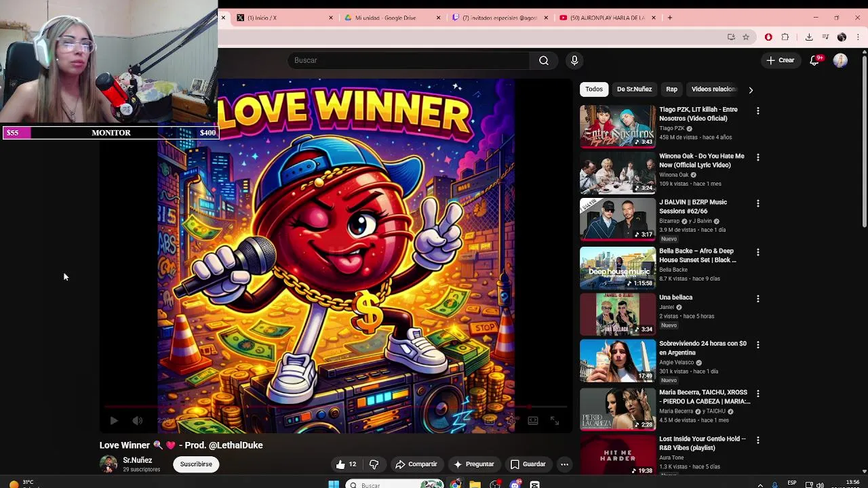The image size is (868, 488).
Task: Open Windows Start menu
Action: point(334,484)
